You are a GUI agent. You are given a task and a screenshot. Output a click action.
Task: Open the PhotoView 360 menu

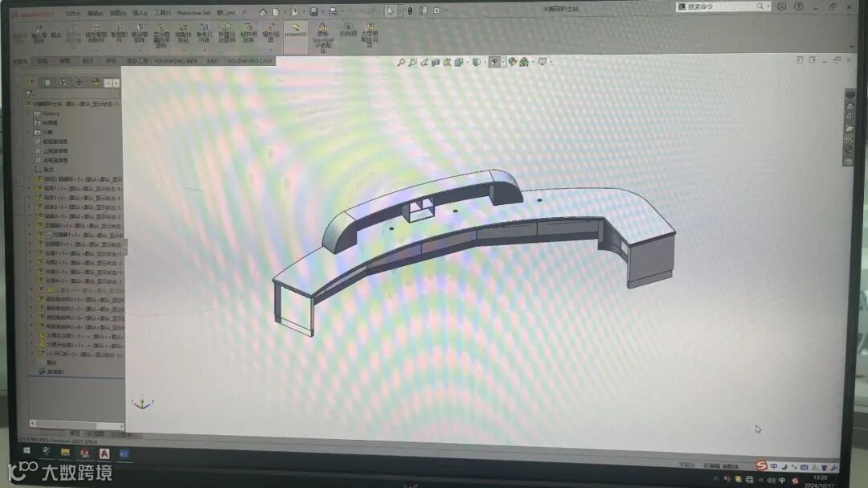point(193,13)
